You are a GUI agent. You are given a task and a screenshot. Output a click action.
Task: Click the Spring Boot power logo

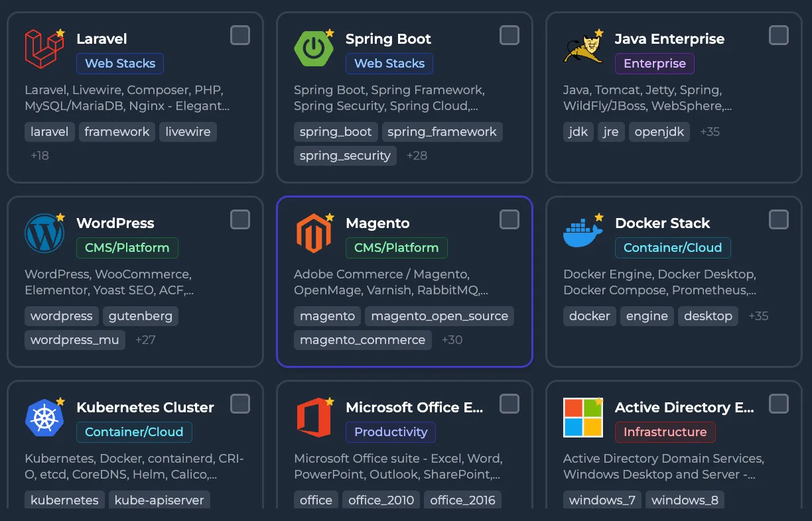click(314, 49)
